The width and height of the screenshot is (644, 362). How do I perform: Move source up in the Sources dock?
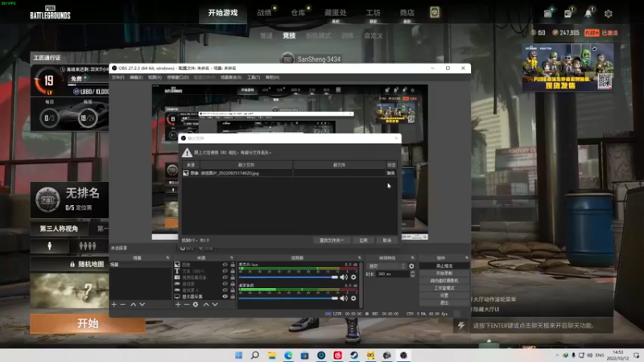[x=206, y=305]
